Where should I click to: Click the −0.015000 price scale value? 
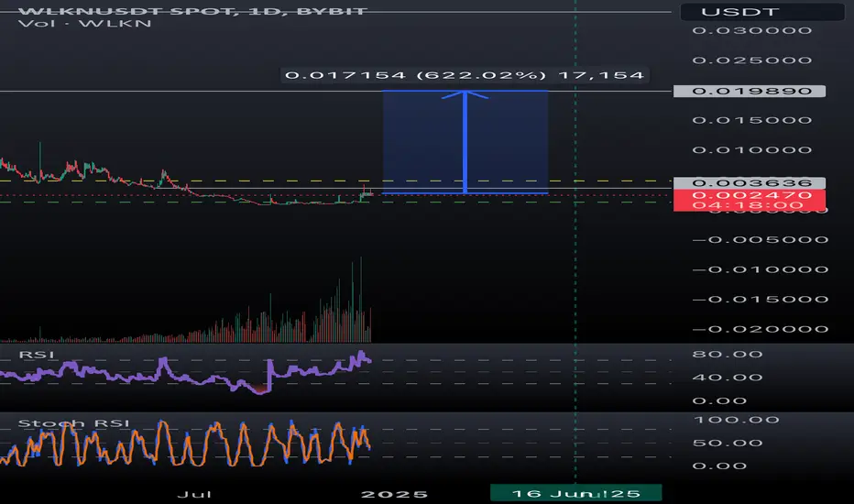coord(761,299)
